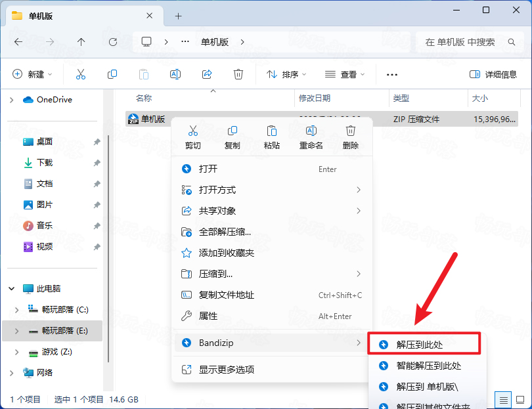The height and width of the screenshot is (409, 532).
Task: Choose 删除 in the context menu
Action: [x=351, y=137]
